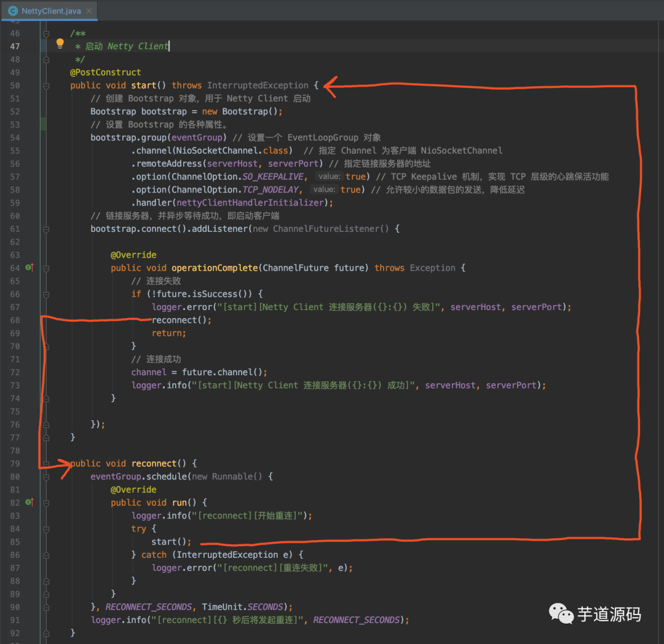This screenshot has height=644, width=664.
Task: Click the SO_KEEPALIVE channel option
Action: (x=273, y=177)
